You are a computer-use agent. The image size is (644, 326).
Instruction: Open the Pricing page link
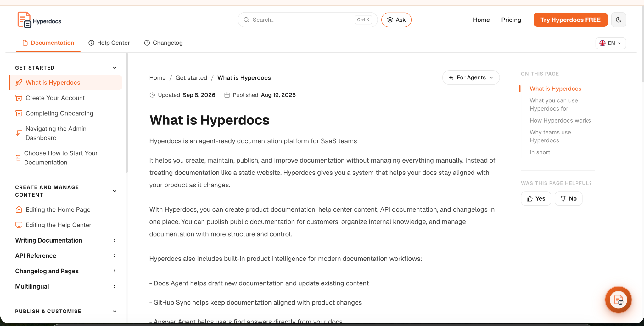[511, 20]
